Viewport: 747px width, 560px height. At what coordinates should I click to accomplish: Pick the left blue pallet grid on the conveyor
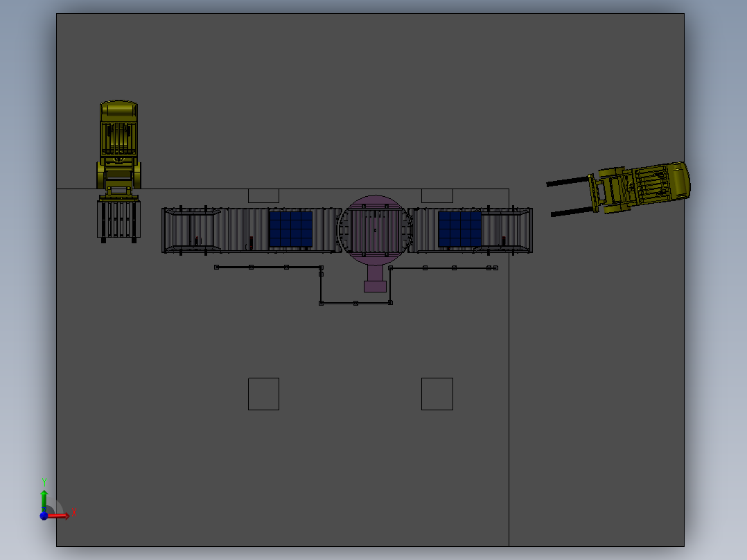(291, 229)
